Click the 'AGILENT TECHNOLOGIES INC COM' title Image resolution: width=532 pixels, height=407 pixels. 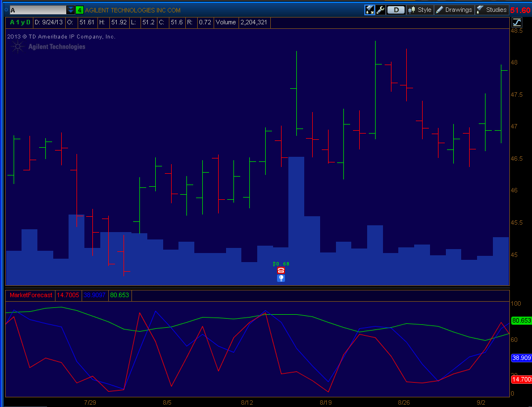point(133,11)
